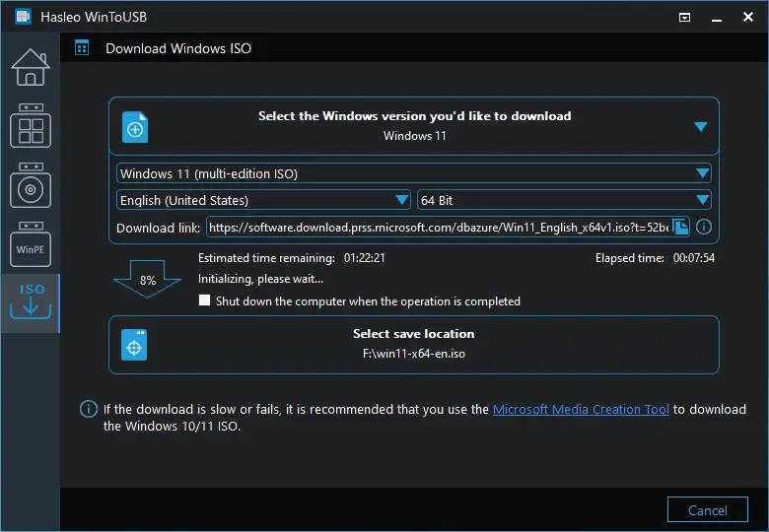Click the Select save location panel
769x532 pixels.
click(x=414, y=345)
